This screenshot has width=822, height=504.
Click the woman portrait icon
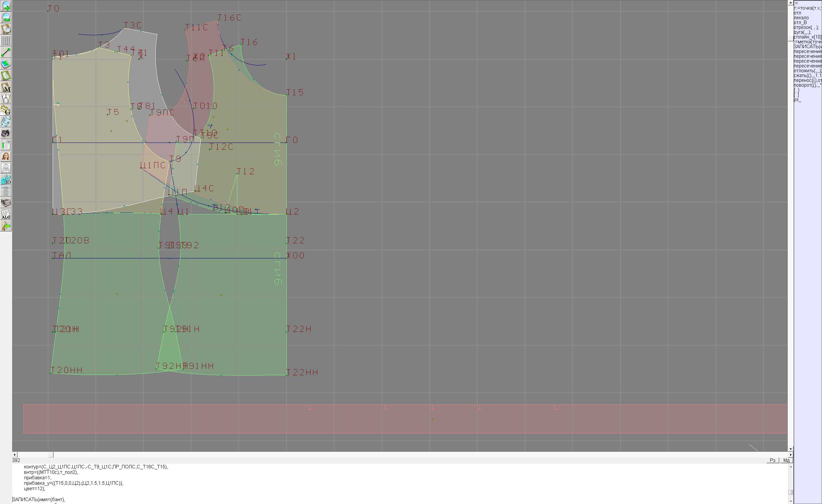pyautogui.click(x=6, y=156)
